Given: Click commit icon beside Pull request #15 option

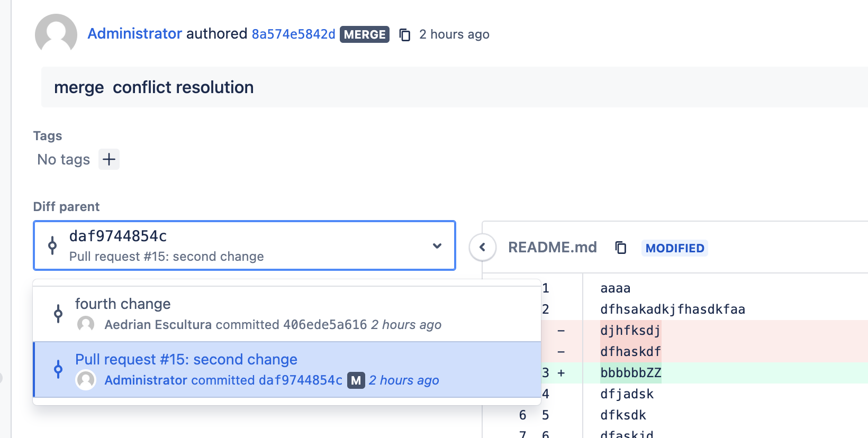Looking at the screenshot, I should click(x=58, y=369).
